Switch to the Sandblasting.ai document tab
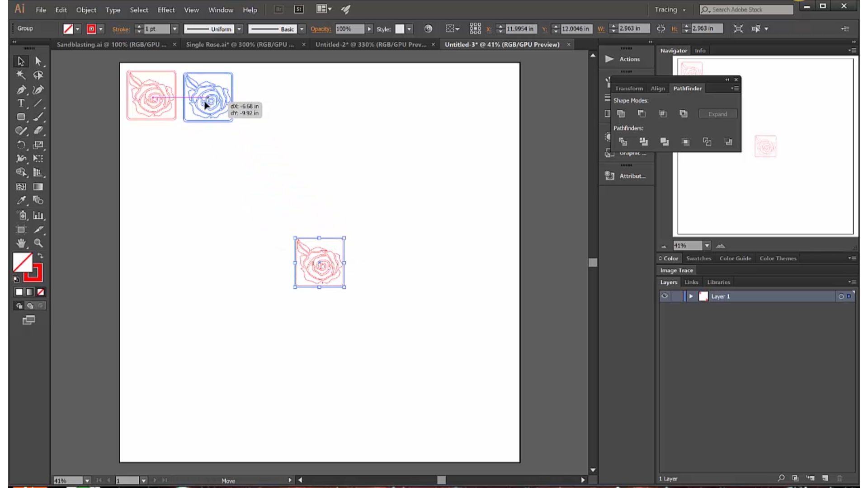Viewport: 868px width, 488px height. tap(112, 44)
